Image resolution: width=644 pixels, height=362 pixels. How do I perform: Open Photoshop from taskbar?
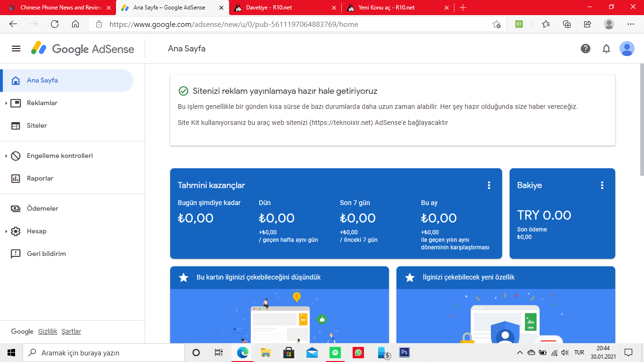(x=404, y=353)
